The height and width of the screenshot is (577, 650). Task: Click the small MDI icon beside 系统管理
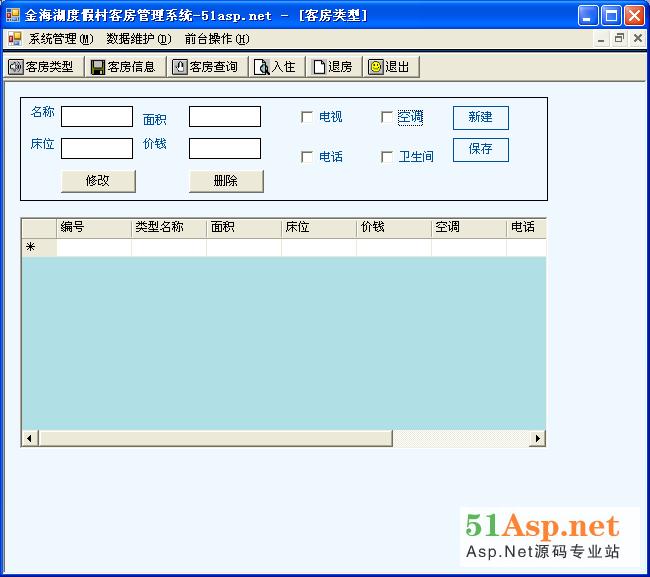pos(14,39)
